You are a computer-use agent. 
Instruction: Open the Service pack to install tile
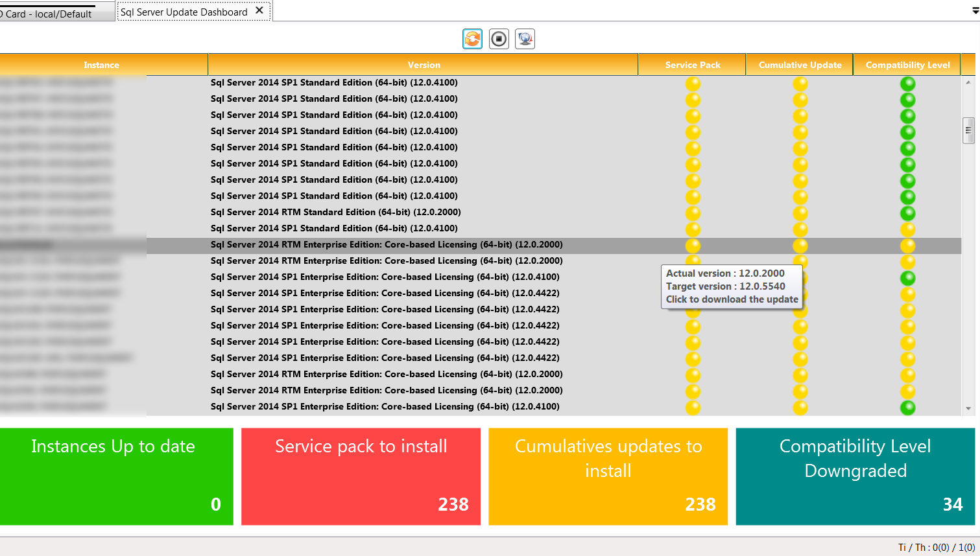(x=361, y=476)
